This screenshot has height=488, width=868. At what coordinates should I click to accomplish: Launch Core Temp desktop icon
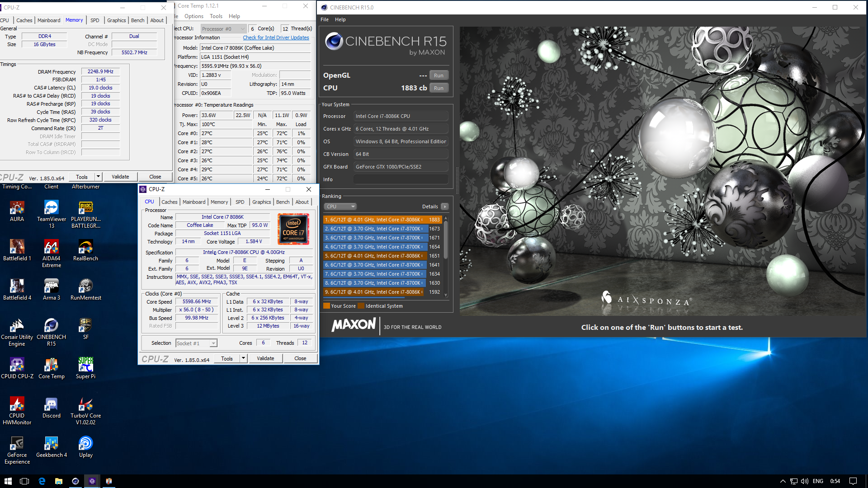52,369
